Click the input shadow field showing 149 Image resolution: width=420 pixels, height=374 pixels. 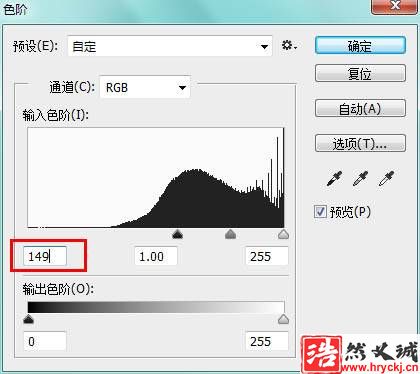[x=45, y=256]
